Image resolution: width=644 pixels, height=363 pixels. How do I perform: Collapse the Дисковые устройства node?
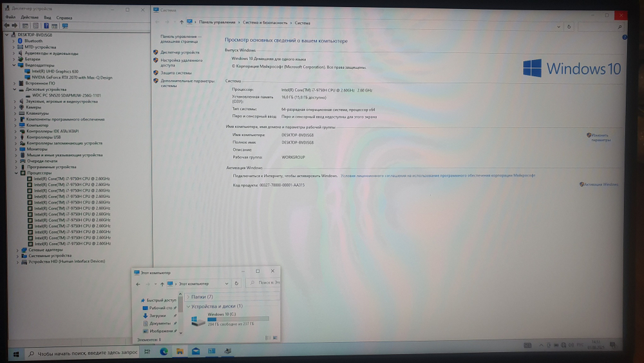click(x=14, y=89)
